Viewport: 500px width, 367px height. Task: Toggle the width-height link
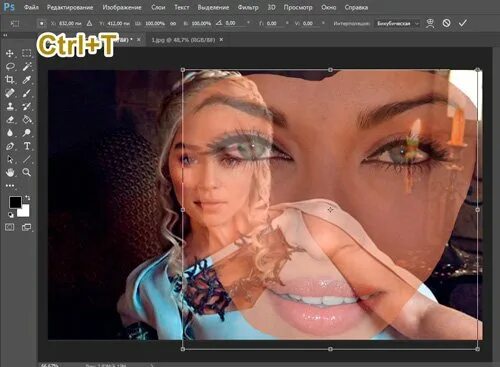[x=173, y=24]
